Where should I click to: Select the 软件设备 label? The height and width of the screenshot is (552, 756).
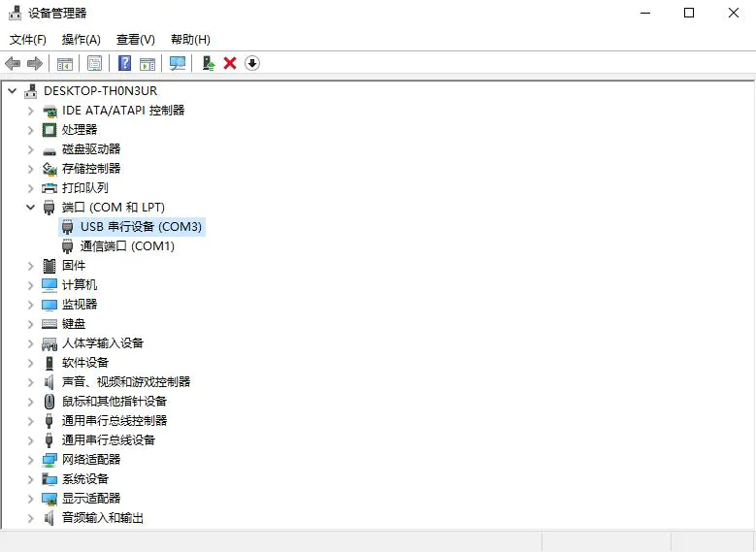tap(84, 363)
